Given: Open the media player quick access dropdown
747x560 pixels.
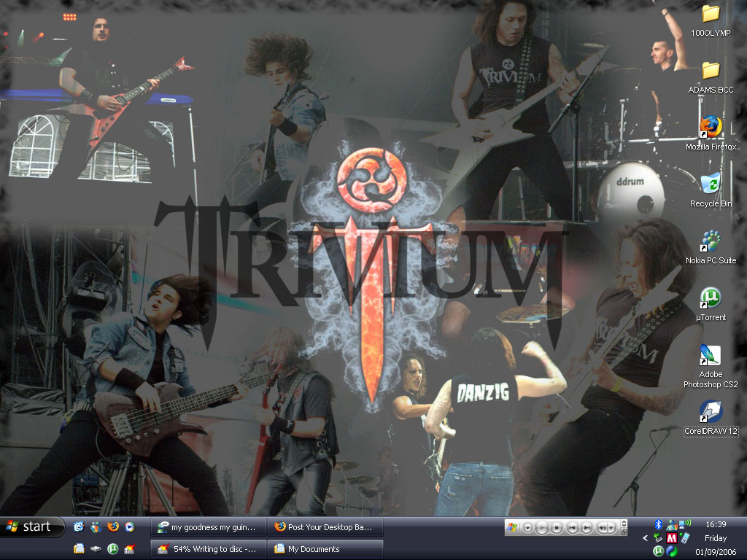Looking at the screenshot, I should pyautogui.click(x=527, y=528).
